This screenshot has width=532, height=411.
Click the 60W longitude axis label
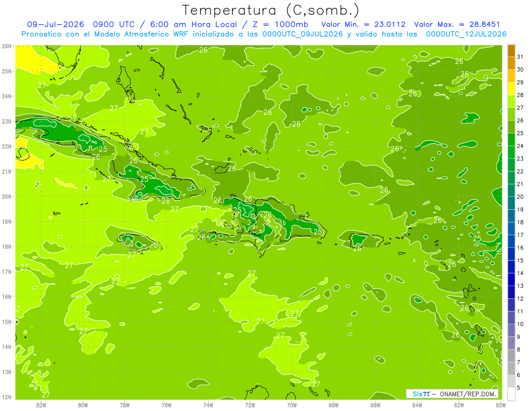(x=501, y=405)
